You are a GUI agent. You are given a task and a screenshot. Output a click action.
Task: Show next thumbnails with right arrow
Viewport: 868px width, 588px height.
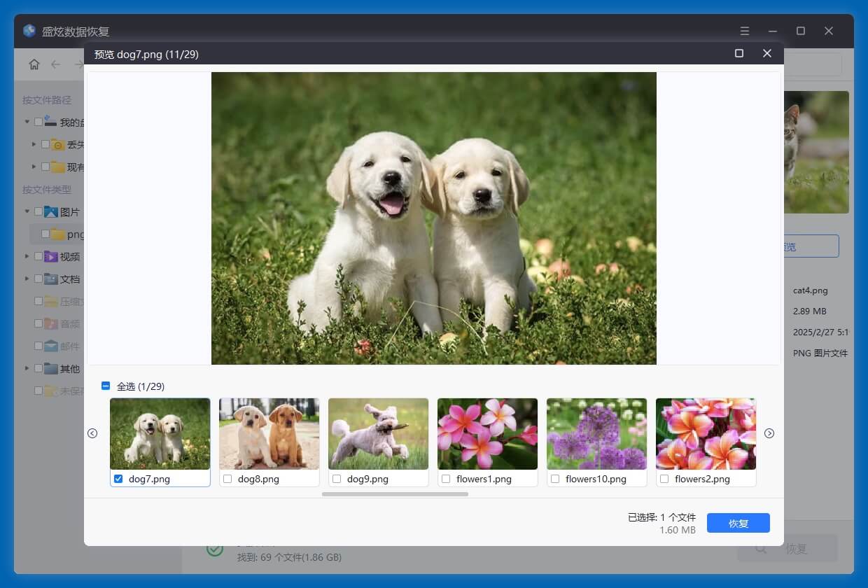tap(769, 433)
